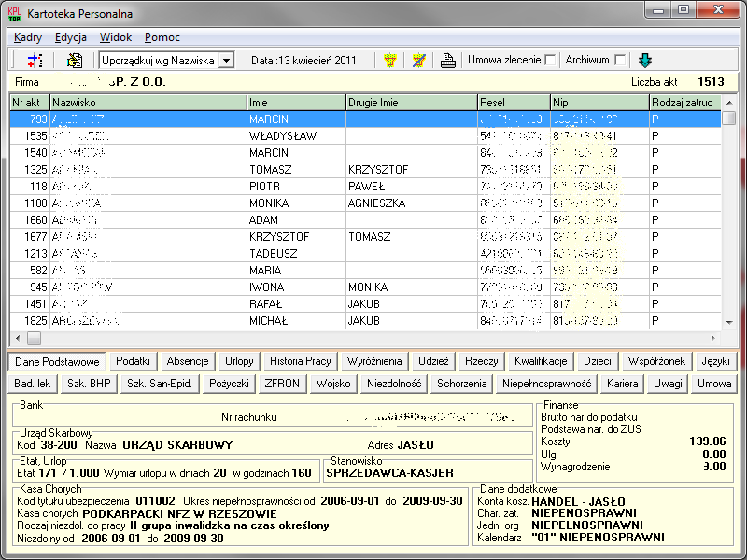
Task: Open the Bad. lek tab
Action: click(33, 384)
